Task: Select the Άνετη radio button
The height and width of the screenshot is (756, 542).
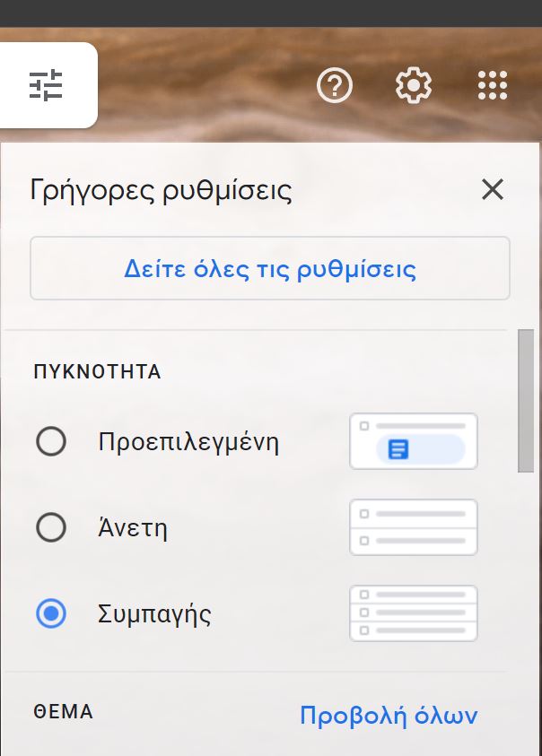Action: coord(51,527)
